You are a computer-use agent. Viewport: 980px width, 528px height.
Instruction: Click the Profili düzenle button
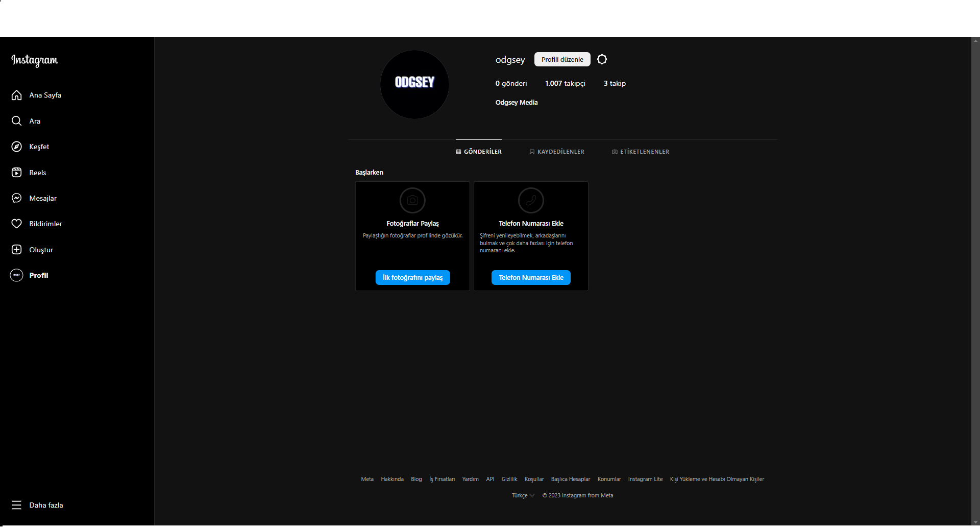(562, 59)
